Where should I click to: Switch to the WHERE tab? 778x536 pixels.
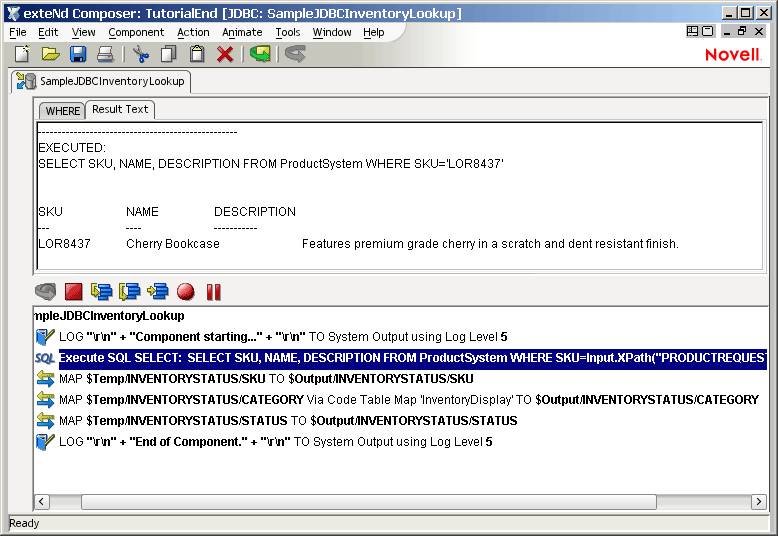pyautogui.click(x=63, y=111)
